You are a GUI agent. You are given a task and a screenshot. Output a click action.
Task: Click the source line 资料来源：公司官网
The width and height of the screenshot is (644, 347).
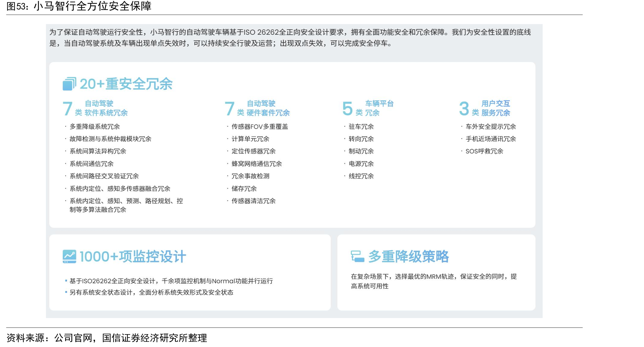(x=49, y=338)
